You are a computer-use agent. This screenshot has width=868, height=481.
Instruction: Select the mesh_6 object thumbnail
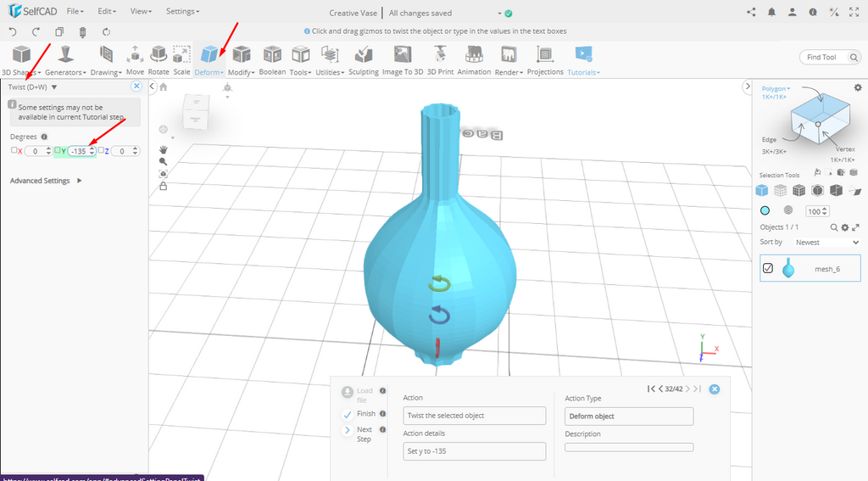(788, 269)
